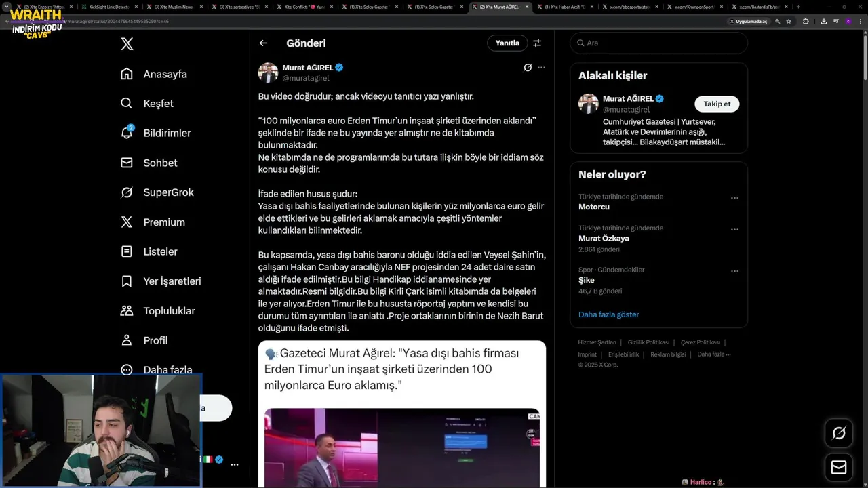Click Daha fazla göster link
This screenshot has height=488, width=868.
pos(608,314)
